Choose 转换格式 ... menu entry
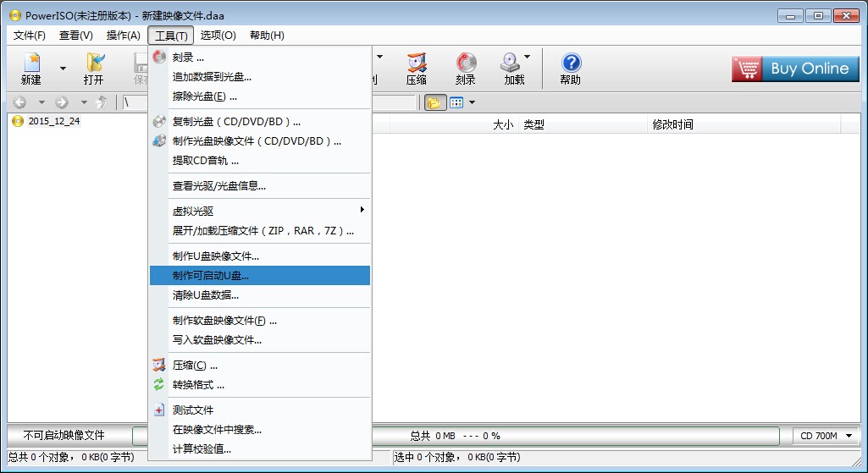 point(260,384)
